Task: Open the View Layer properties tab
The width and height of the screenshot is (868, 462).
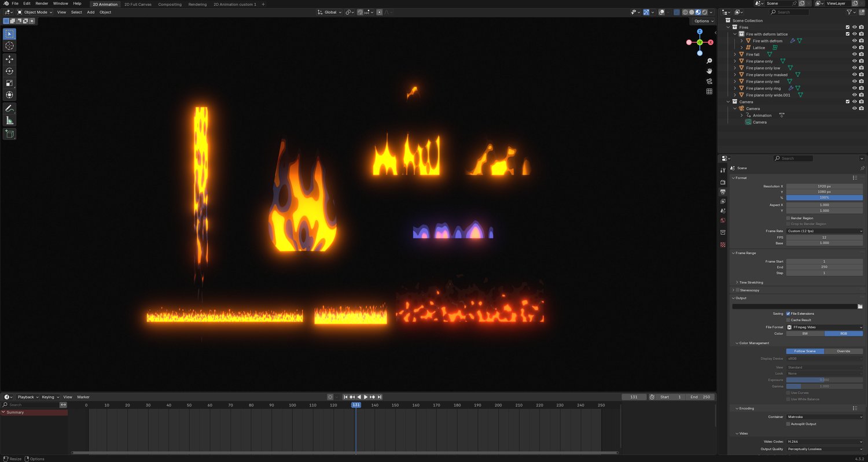Action: (x=723, y=201)
